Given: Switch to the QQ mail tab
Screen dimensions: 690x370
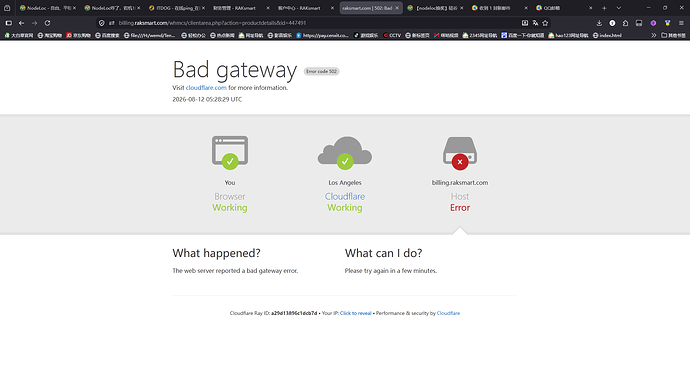Looking at the screenshot, I should pyautogui.click(x=563, y=8).
